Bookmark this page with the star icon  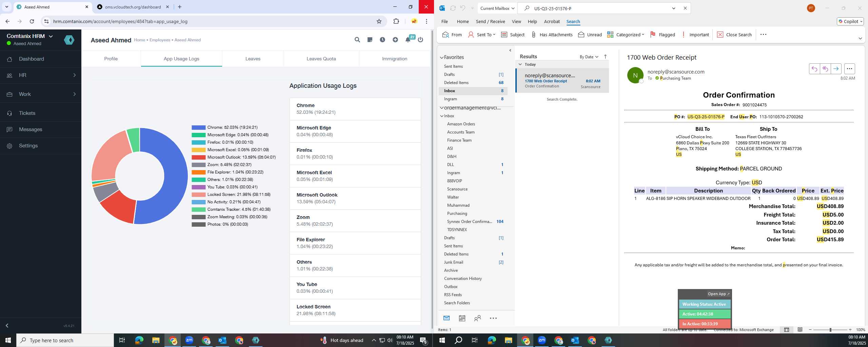coord(379,21)
